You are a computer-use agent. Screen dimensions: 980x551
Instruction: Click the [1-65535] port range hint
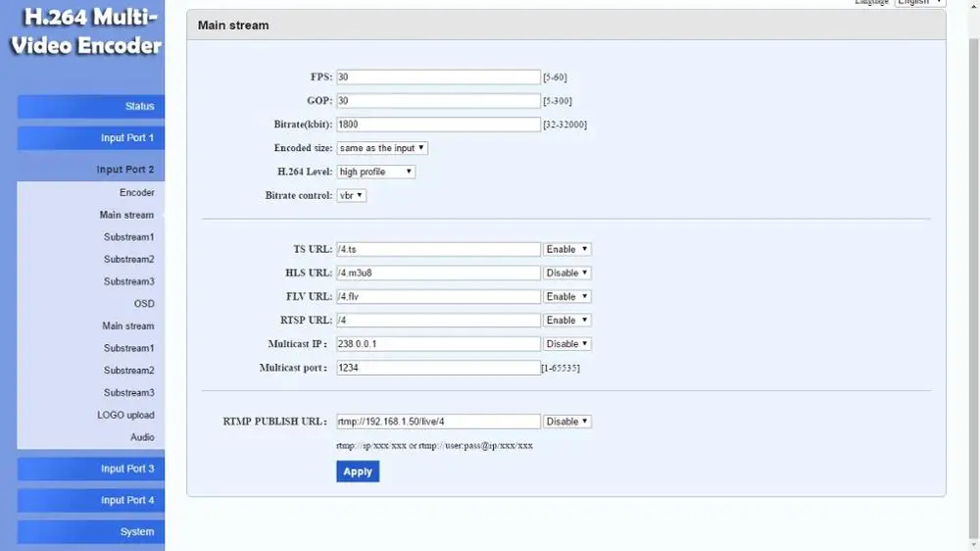click(561, 369)
